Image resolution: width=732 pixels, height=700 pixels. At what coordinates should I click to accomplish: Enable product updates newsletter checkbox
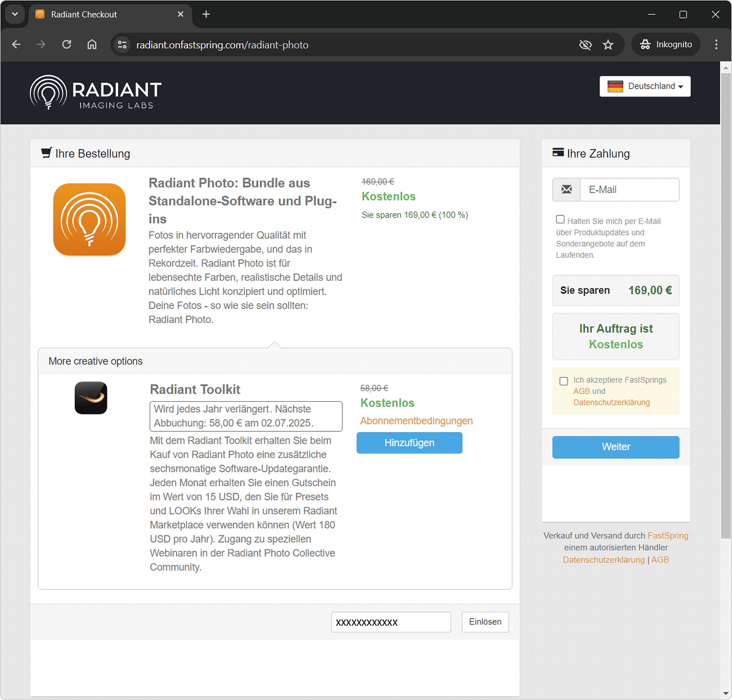tap(560, 219)
